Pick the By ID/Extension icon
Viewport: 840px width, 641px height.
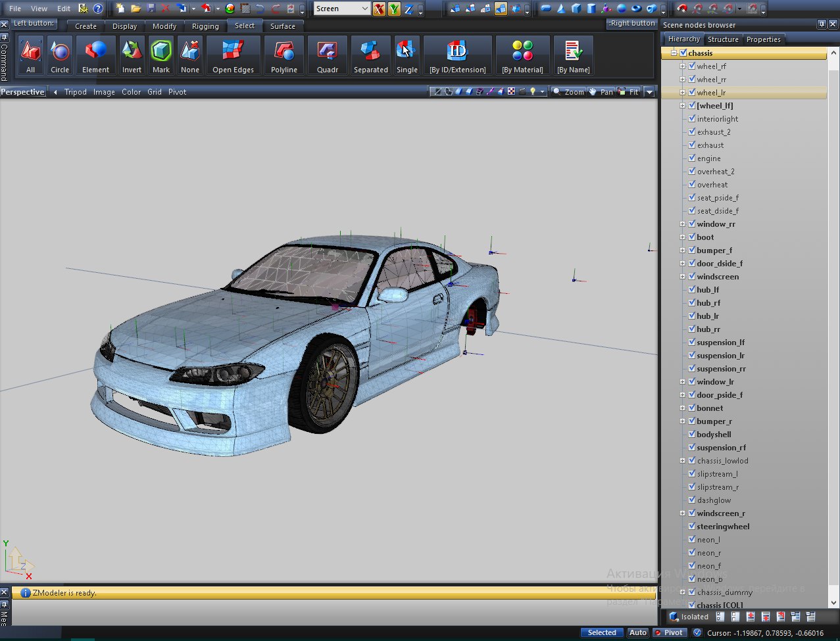[457, 56]
